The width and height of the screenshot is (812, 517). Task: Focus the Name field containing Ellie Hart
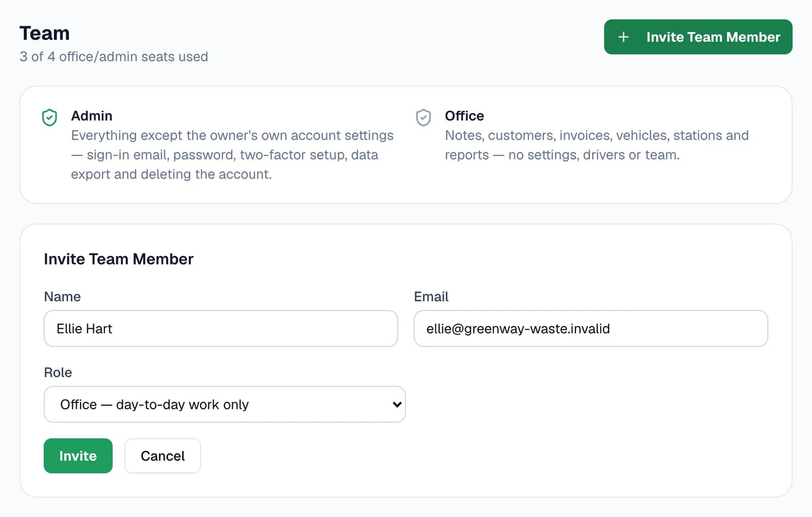[221, 329]
